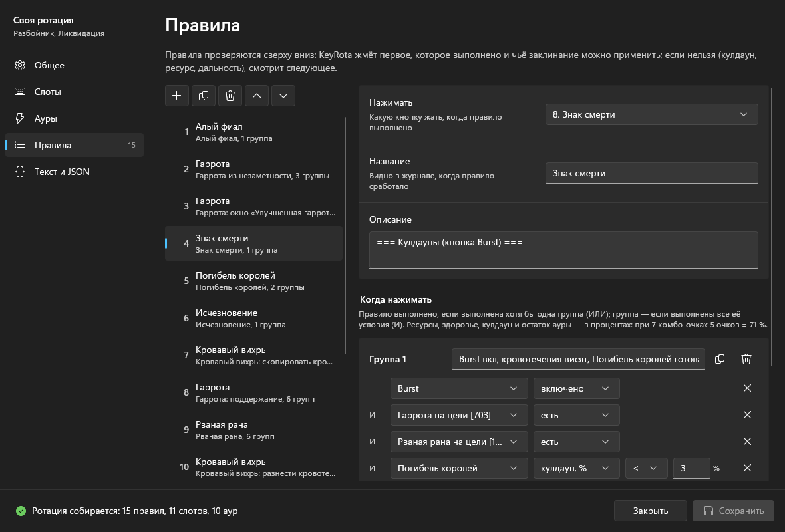Select rule 3 Гаррота: окно
This screenshot has width=785, height=532.
(x=254, y=206)
